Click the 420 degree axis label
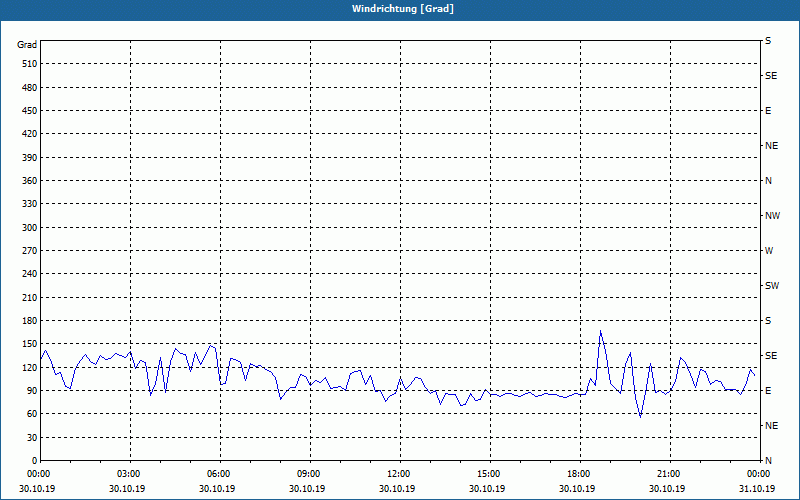This screenshot has height=500, width=800. (x=29, y=134)
